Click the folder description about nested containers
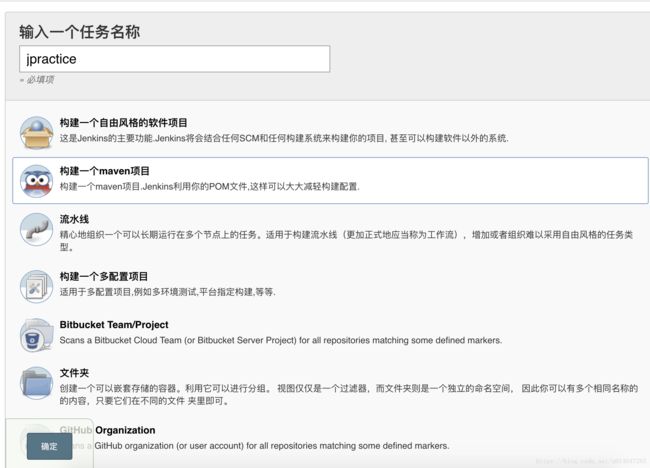The width and height of the screenshot is (650, 468). pyautogui.click(x=349, y=395)
